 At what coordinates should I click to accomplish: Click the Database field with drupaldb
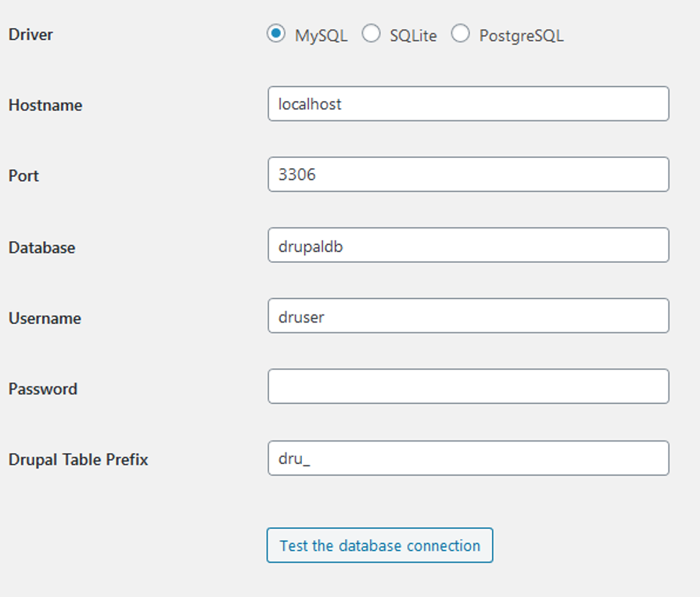click(468, 245)
